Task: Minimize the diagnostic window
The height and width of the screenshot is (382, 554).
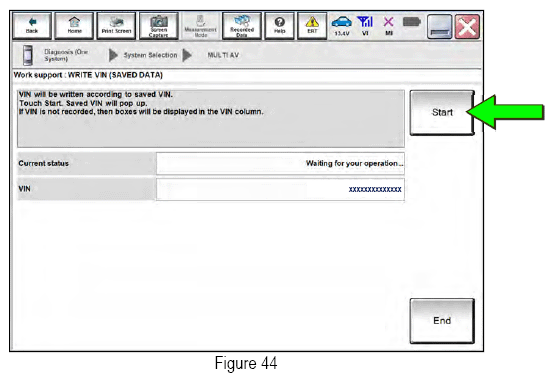Action: click(x=440, y=27)
